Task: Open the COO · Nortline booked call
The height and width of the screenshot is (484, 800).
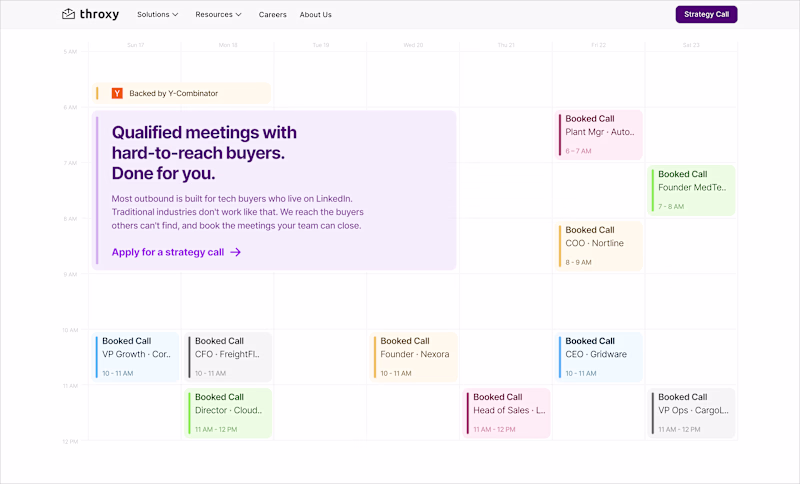Action: pyautogui.click(x=598, y=246)
